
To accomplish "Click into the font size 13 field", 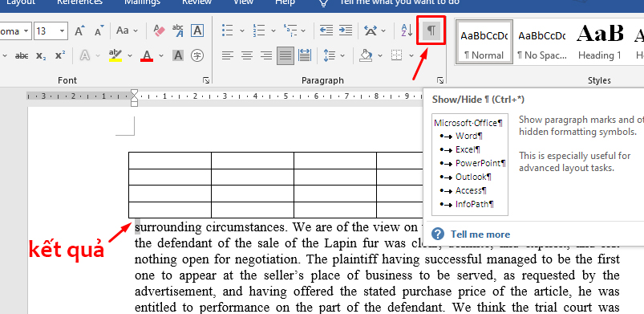I will 46,31.
